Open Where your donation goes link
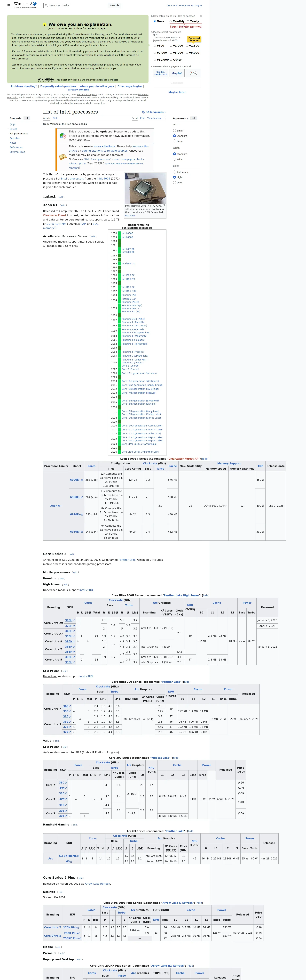 point(97,86)
